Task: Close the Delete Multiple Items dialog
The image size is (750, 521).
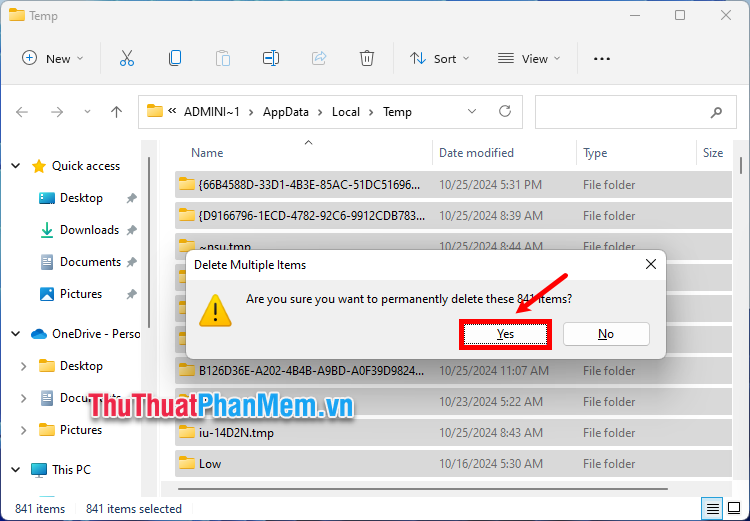Action: [651, 264]
